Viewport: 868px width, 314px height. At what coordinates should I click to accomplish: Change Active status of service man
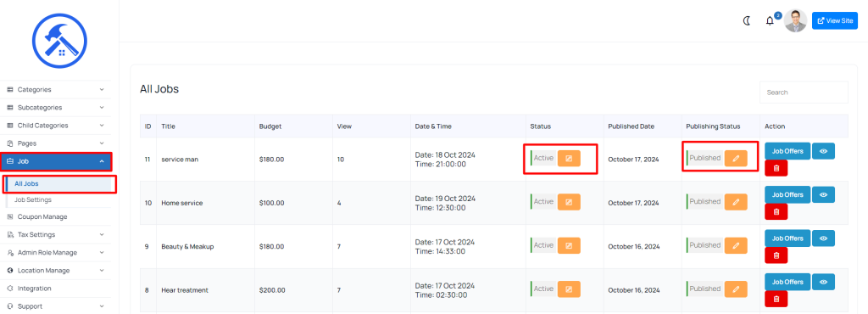(x=569, y=158)
